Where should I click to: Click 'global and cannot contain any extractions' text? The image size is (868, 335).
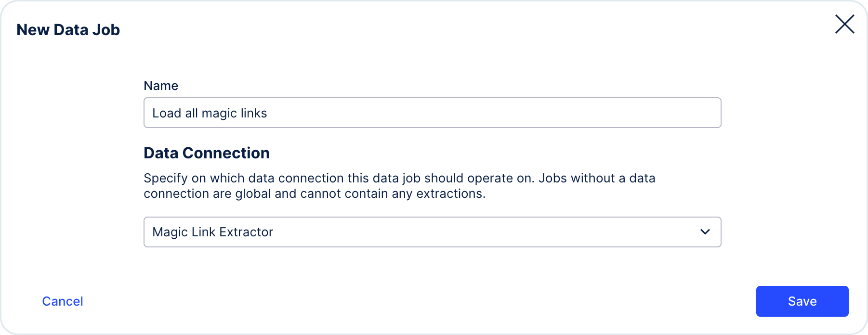pyautogui.click(x=360, y=193)
